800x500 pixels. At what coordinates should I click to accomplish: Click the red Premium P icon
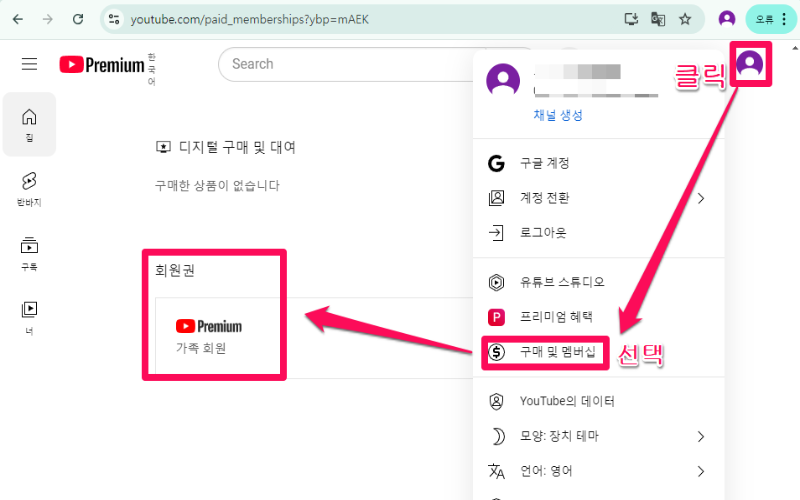[x=496, y=317]
